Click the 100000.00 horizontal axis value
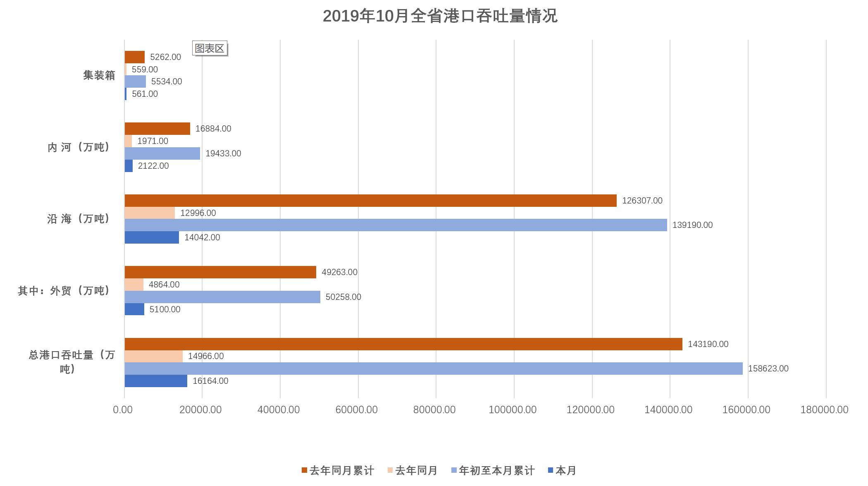 (x=513, y=410)
